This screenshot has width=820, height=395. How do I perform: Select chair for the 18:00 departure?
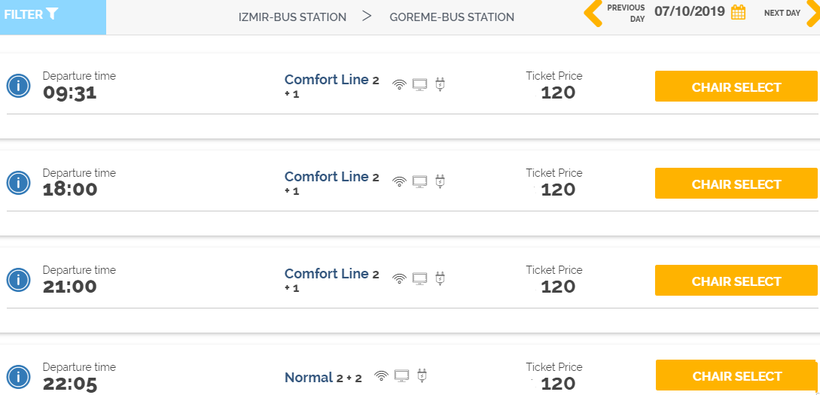point(736,184)
